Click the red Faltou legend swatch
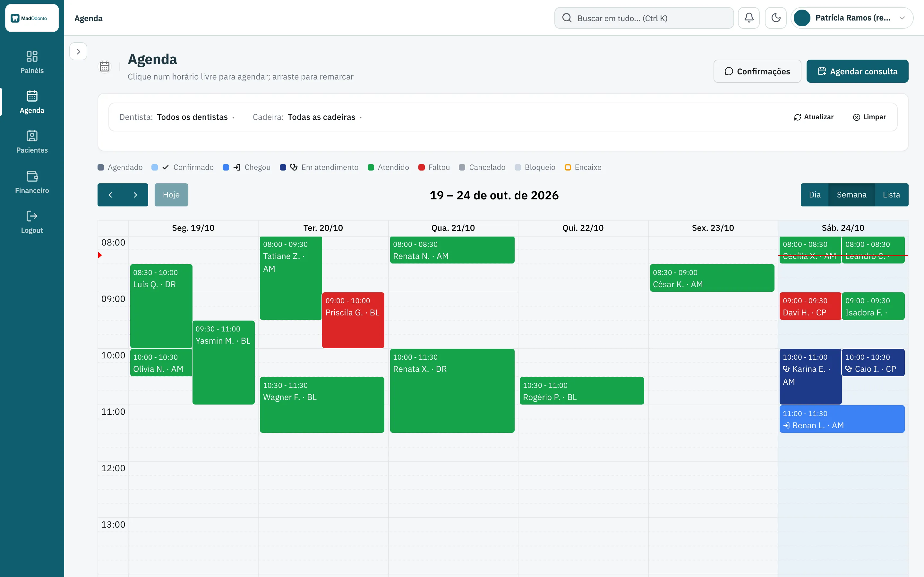Screen dimensions: 924x577 point(422,168)
